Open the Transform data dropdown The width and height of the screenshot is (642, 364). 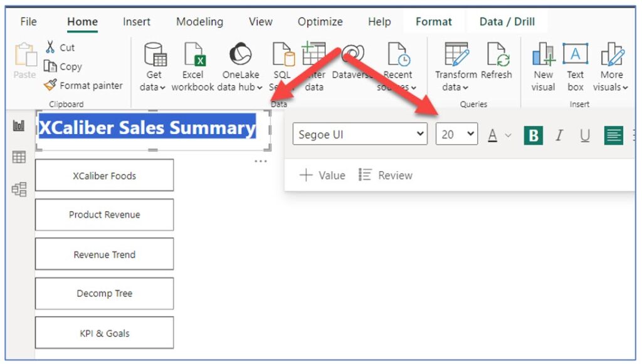point(456,66)
